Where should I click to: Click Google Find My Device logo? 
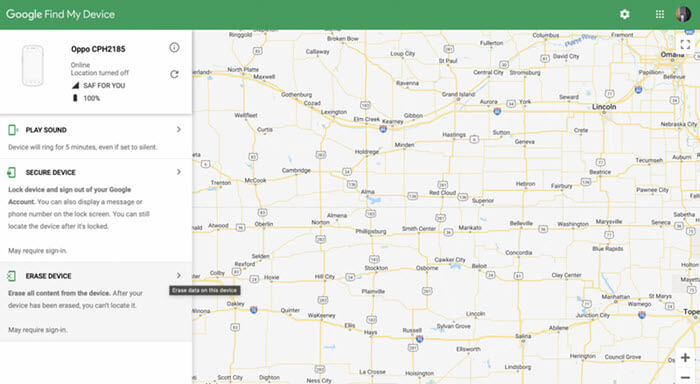click(60, 14)
